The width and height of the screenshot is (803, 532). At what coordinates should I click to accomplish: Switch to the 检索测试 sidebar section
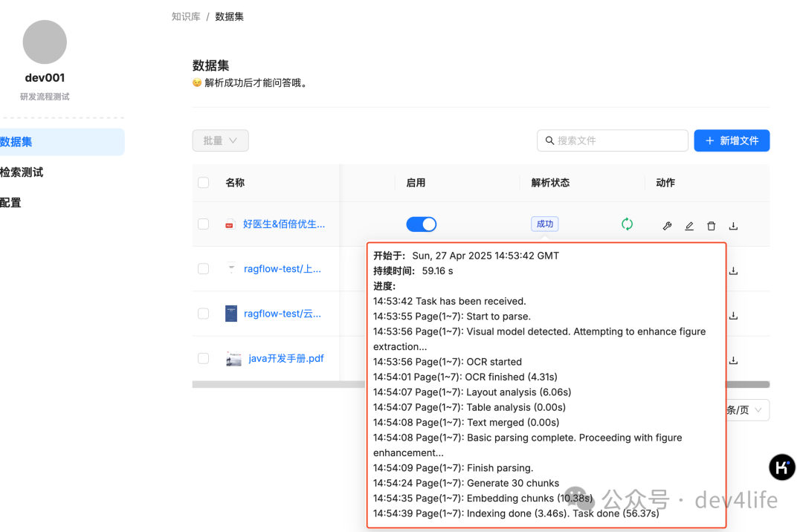[x=22, y=172]
